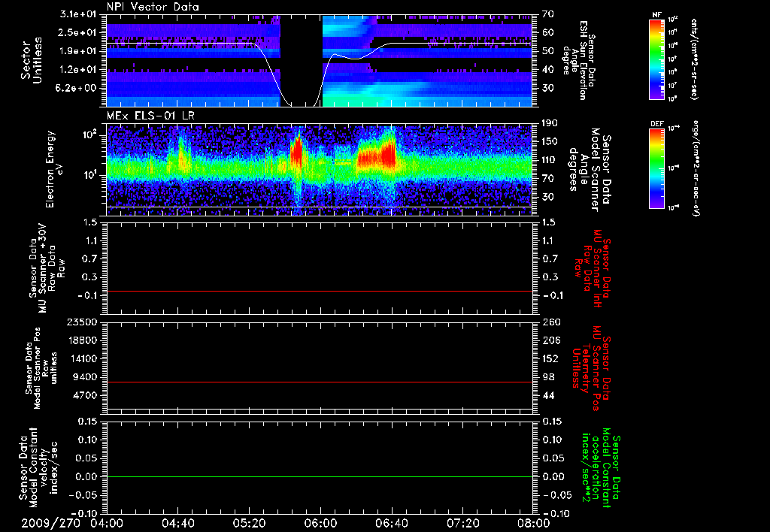Click the red MU Scanner Pos Telemetry label
Viewport: 770px width, 532px height.
click(x=591, y=368)
